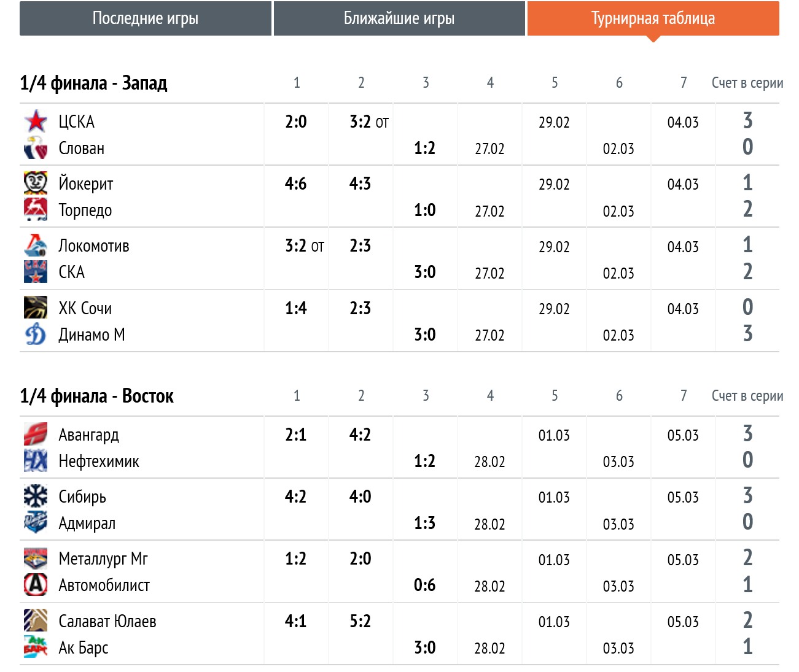799x672 pixels.
Task: Click the Ак Барс game 3 score 3:0
Action: pos(425,648)
